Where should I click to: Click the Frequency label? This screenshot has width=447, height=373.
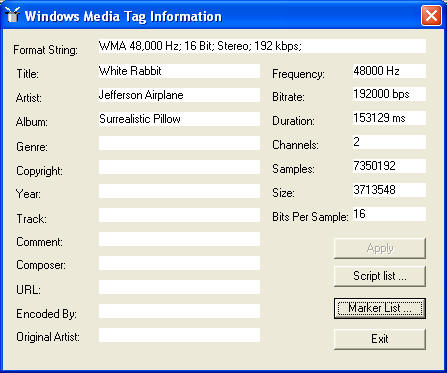(x=298, y=74)
